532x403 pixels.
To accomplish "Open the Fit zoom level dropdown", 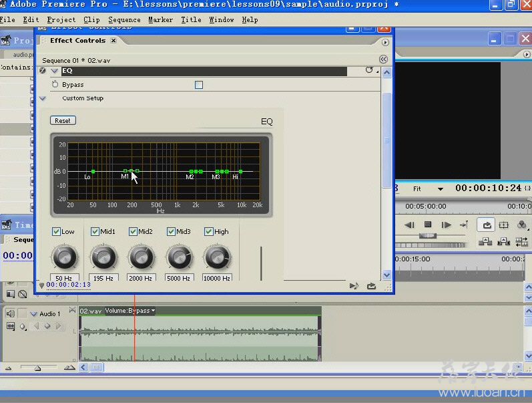I will click(x=440, y=189).
